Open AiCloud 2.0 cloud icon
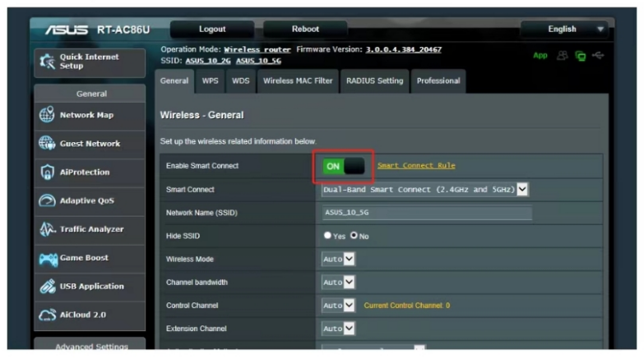Viewport: 644px width, 359px height. tap(47, 315)
